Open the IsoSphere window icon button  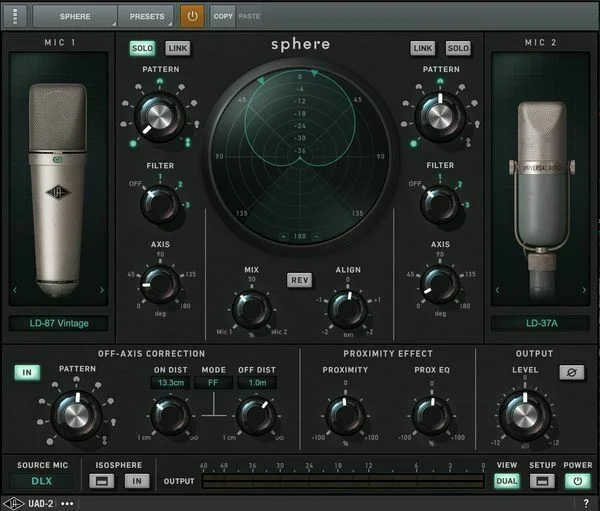[x=102, y=481]
